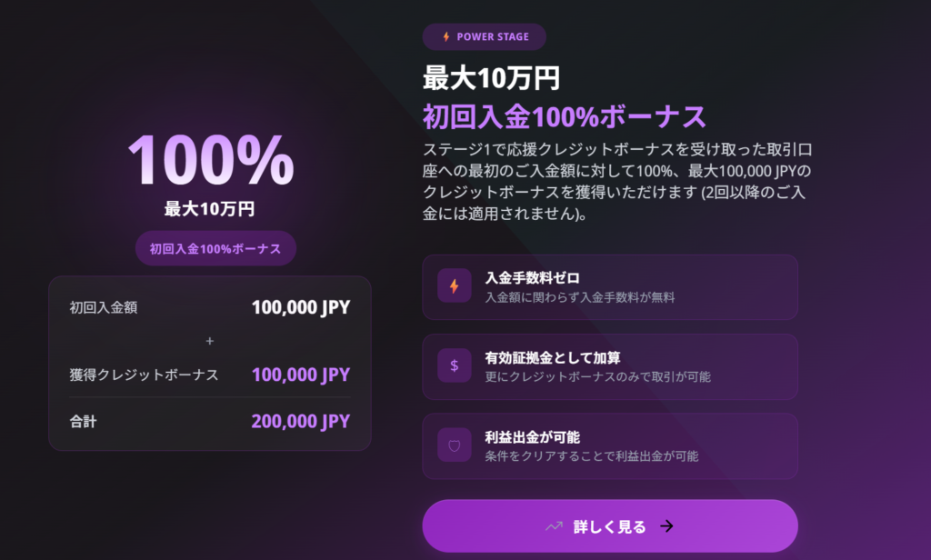Open the 利益出金が可能 feature card
This screenshot has height=560, width=931.
click(609, 446)
